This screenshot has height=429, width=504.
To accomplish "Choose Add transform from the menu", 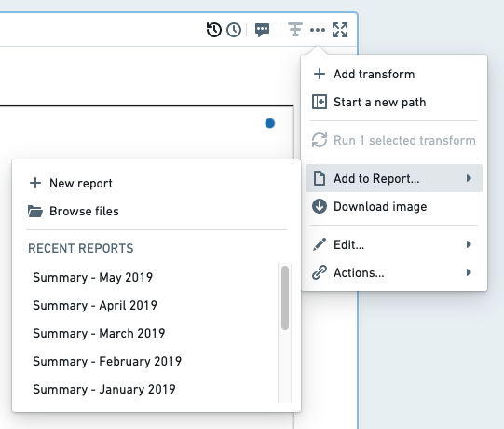I will pos(394,74).
